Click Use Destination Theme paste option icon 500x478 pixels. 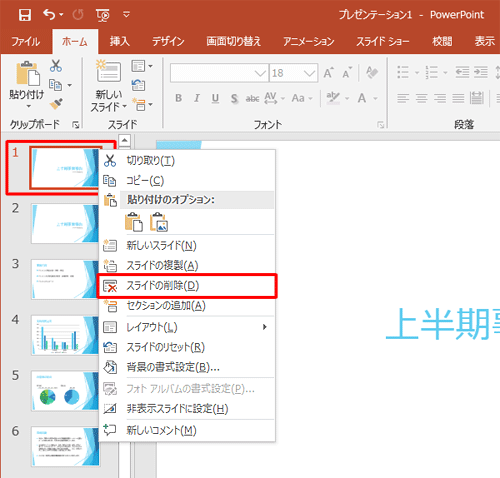pyautogui.click(x=134, y=222)
